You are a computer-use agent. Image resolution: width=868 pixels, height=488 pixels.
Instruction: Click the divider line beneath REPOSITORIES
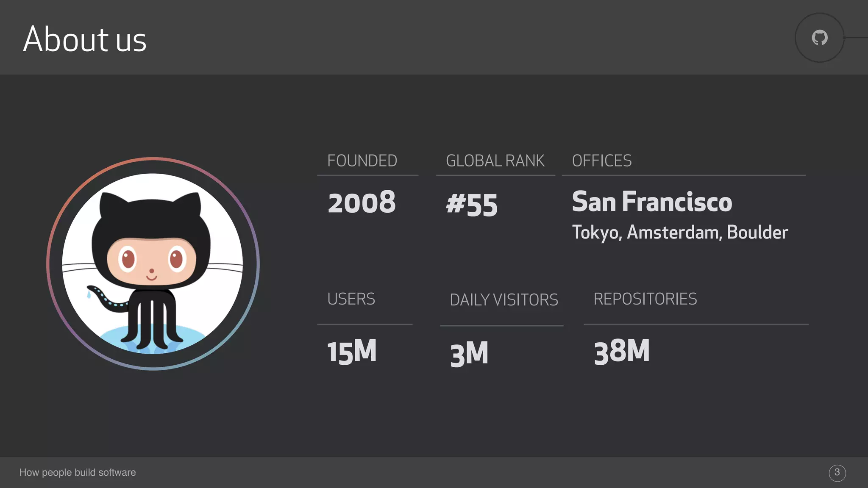696,324
